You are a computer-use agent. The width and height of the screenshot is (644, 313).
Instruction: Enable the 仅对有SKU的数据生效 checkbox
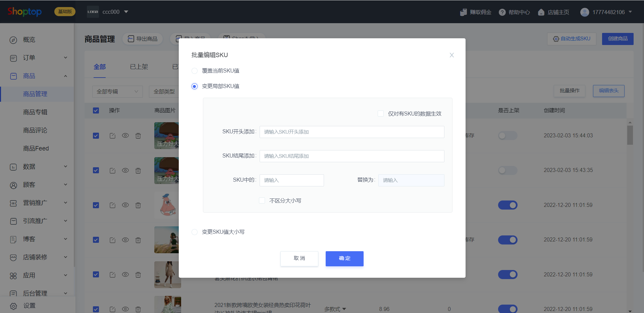point(381,114)
